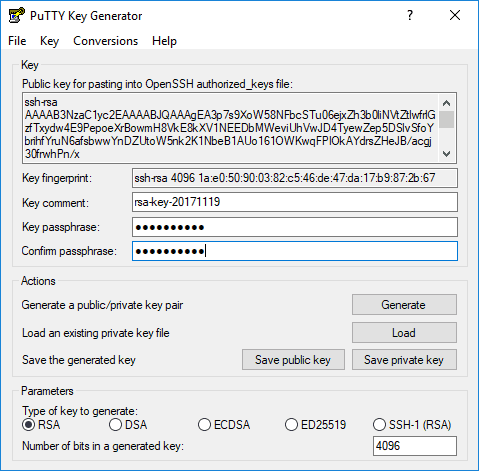Click the public key scrollbar down arrow
Screen dimensions: 479x471
click(x=446, y=154)
